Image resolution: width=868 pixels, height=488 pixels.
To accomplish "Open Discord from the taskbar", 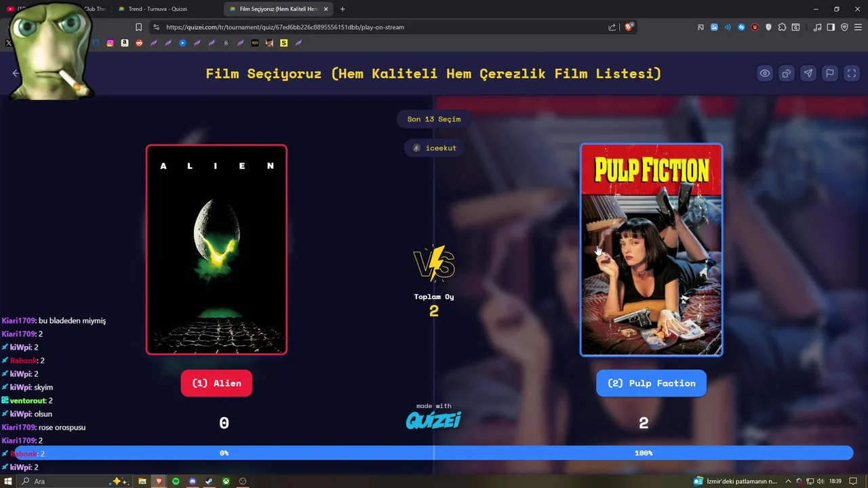I will 193,481.
